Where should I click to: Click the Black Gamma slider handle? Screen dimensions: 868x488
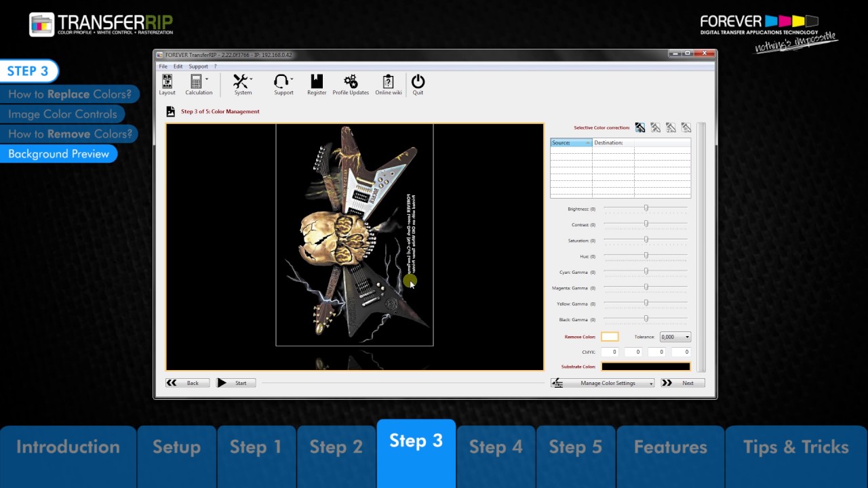coord(646,319)
